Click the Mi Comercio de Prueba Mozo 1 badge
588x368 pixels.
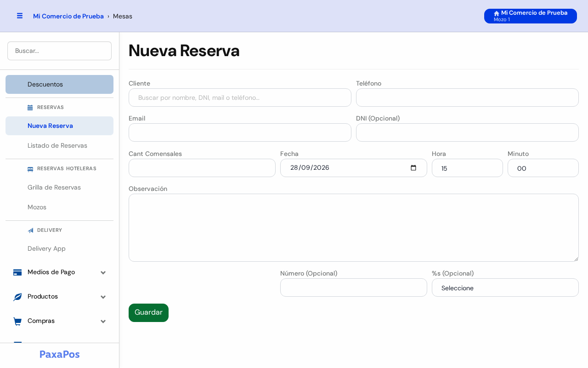pyautogui.click(x=531, y=16)
